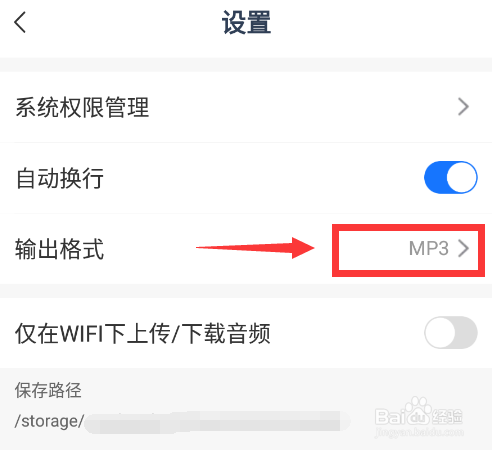Open the /storage/ save path text

(49, 421)
